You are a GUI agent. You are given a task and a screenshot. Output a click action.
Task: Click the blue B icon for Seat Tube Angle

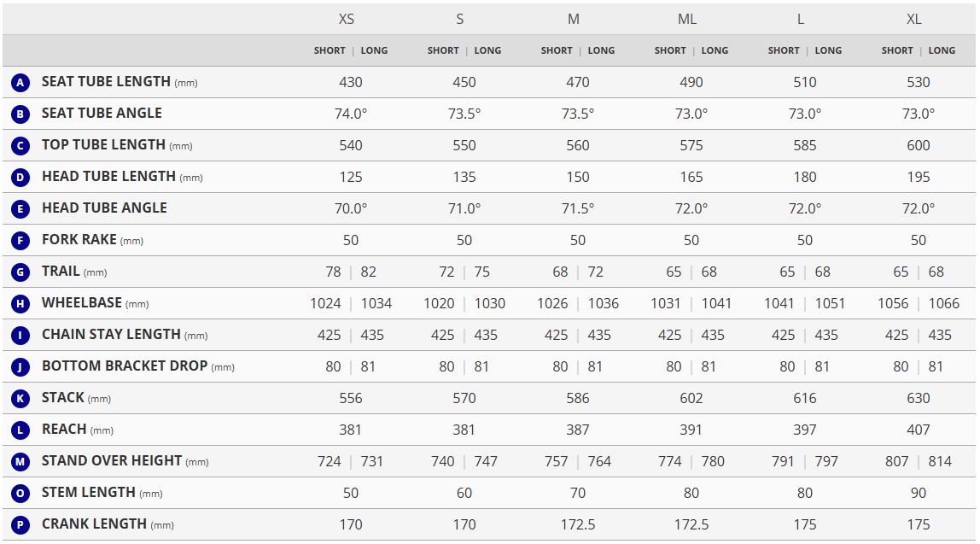click(x=20, y=114)
